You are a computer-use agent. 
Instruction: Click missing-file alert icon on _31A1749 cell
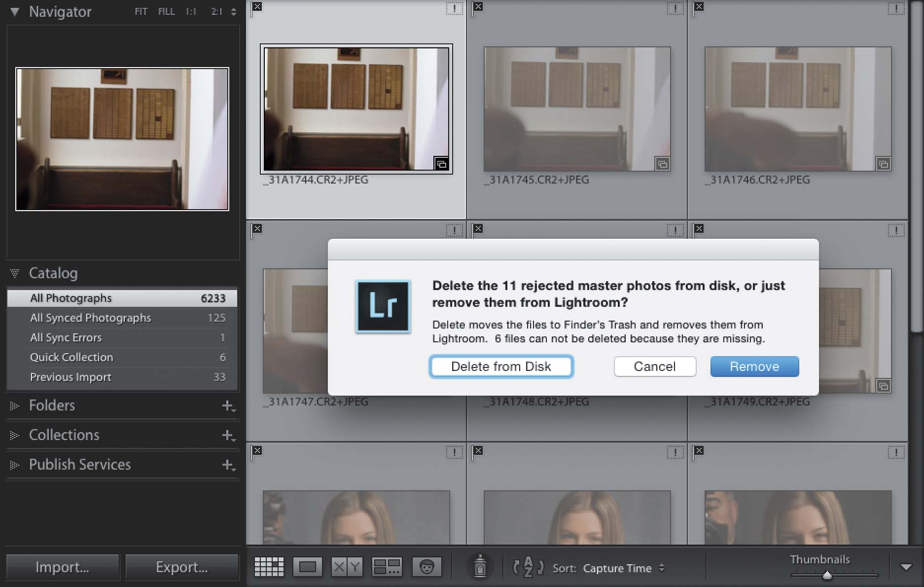point(896,230)
